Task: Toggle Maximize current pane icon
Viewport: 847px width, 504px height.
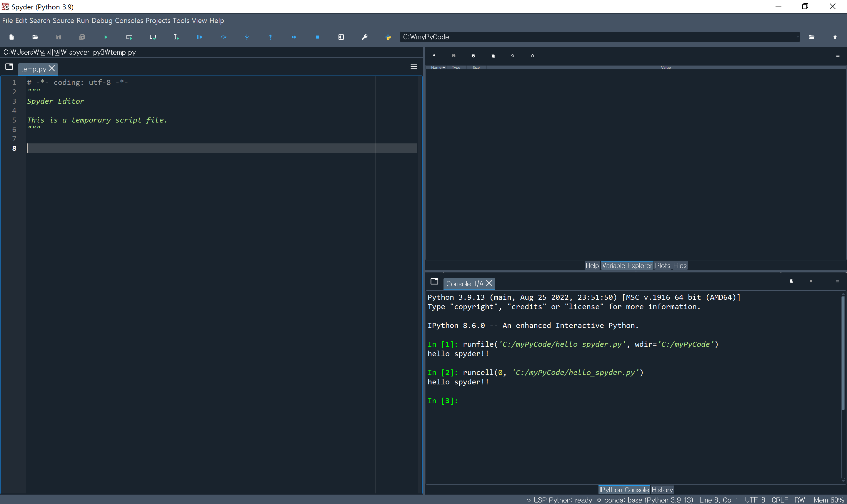Action: (341, 37)
